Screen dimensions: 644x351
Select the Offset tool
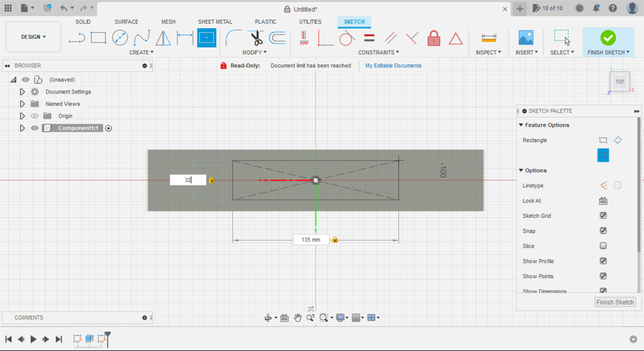point(277,38)
